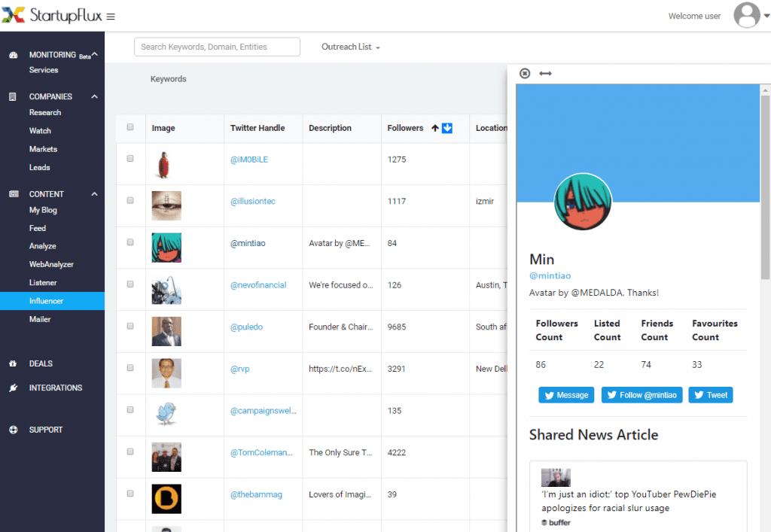Click the Support lifebuoy icon in sidebar
The width and height of the screenshot is (771, 532).
pyautogui.click(x=14, y=430)
